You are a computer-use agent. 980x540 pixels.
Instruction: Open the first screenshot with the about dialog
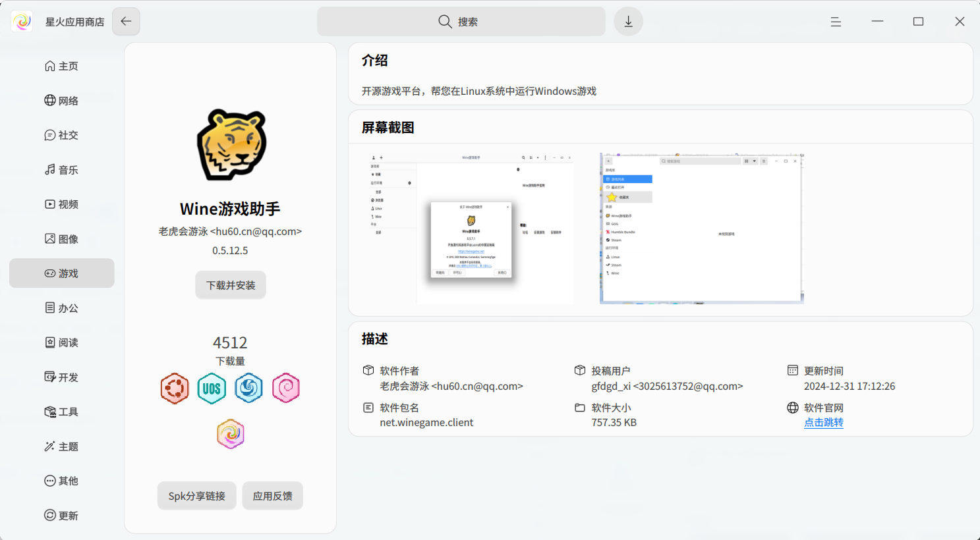[x=471, y=229]
